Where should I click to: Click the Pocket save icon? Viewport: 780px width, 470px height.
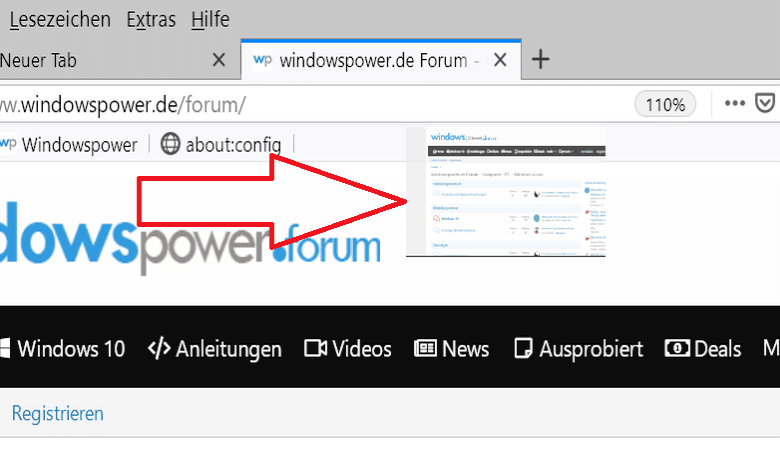765,103
